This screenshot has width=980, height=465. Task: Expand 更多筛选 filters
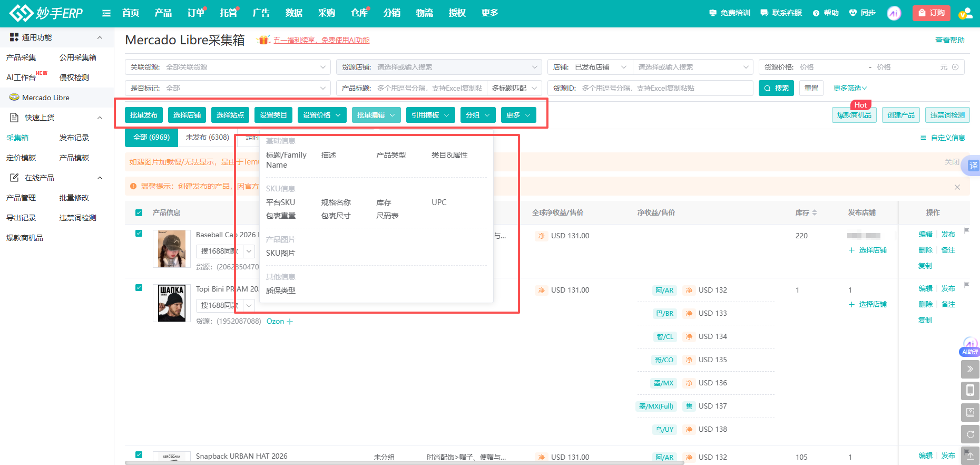pyautogui.click(x=850, y=88)
